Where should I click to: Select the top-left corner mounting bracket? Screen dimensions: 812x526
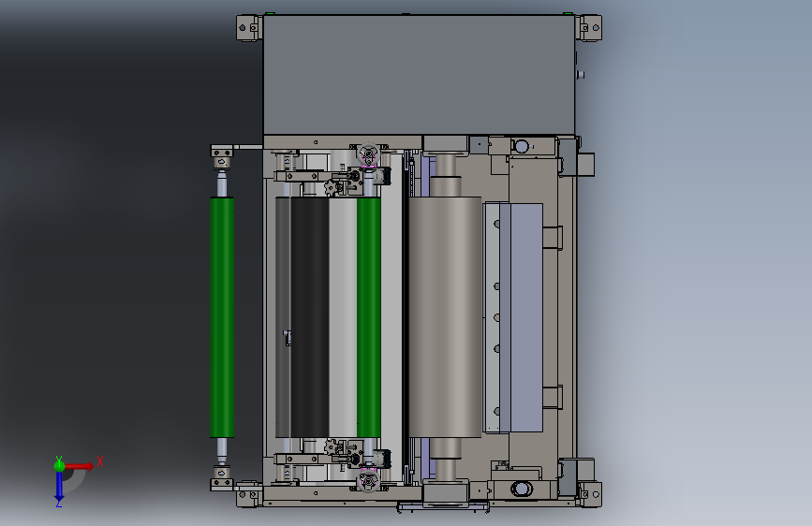pyautogui.click(x=249, y=27)
